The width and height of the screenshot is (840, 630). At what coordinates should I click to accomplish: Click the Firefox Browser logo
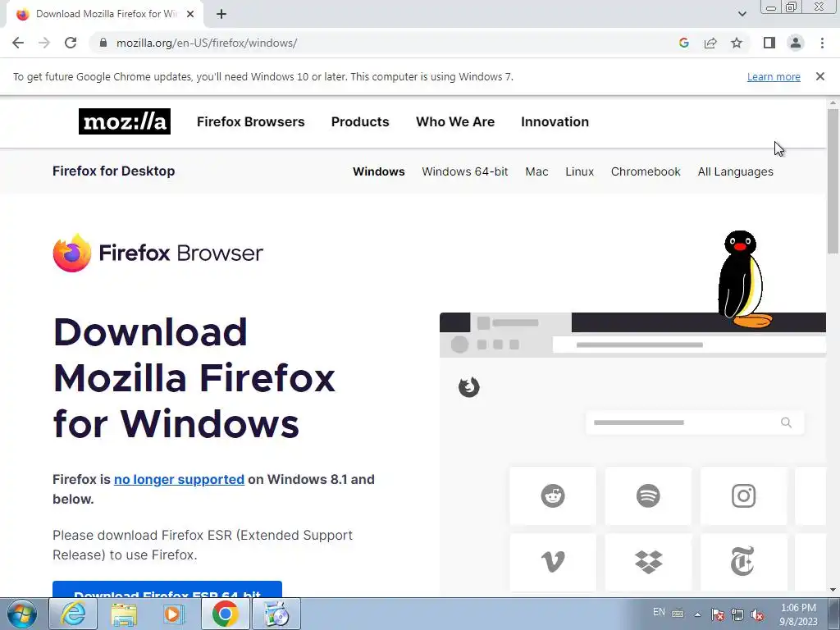pos(158,253)
